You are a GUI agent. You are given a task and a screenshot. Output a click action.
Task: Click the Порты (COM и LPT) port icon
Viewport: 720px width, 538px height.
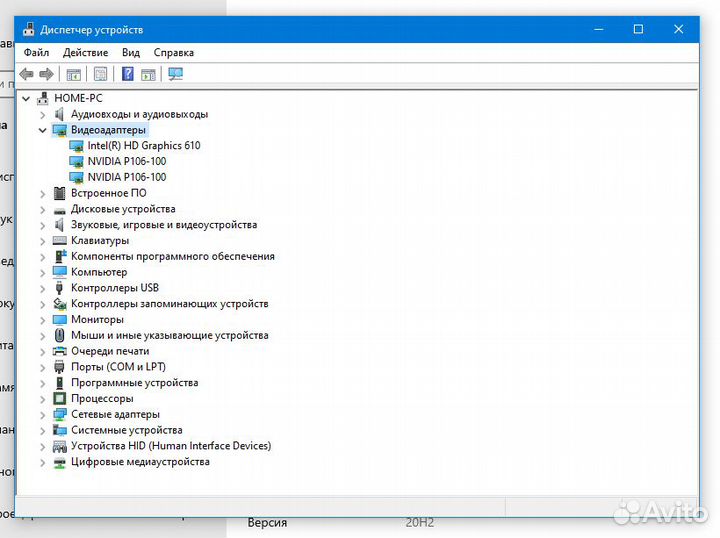click(59, 367)
